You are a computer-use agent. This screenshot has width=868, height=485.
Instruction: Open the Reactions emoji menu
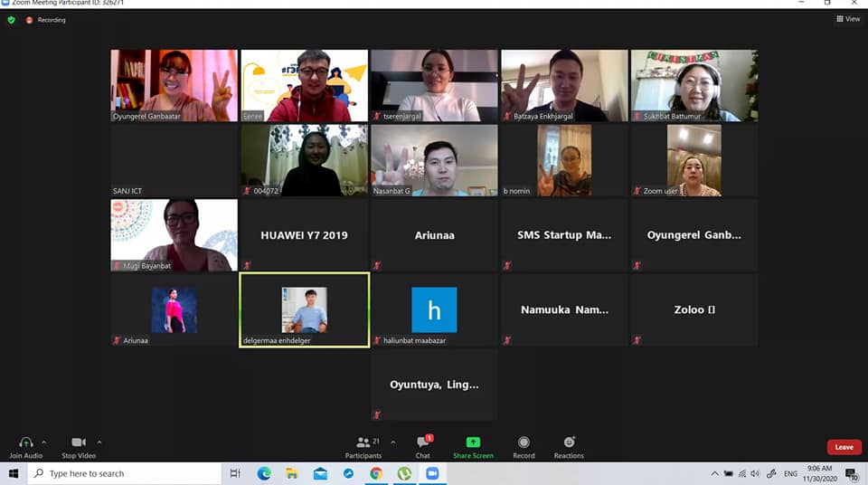pyautogui.click(x=569, y=442)
